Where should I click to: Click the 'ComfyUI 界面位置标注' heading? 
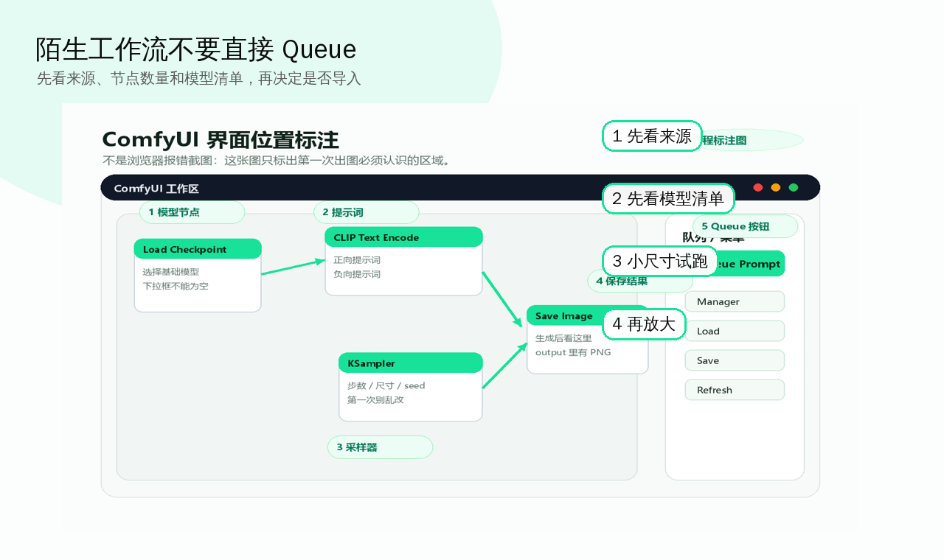(221, 139)
